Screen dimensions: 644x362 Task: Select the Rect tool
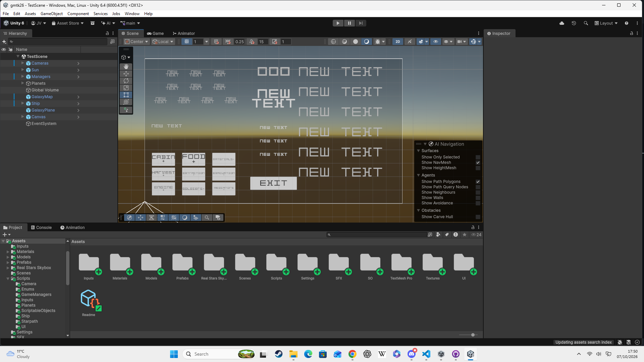click(126, 95)
